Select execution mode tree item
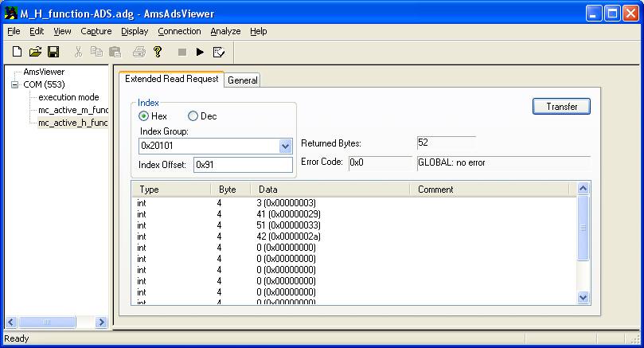 pyautogui.click(x=68, y=97)
